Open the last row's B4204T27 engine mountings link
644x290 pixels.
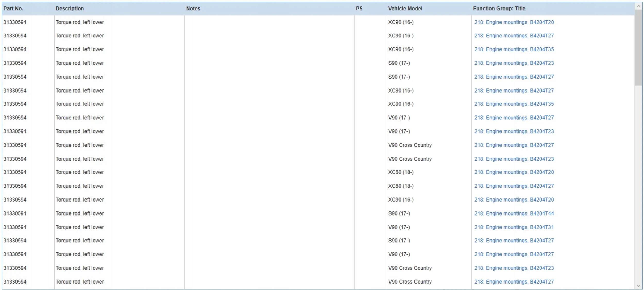(514, 282)
